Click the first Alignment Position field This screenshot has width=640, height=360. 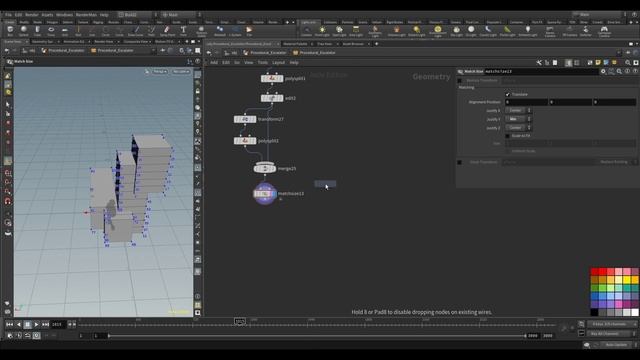tap(526, 102)
